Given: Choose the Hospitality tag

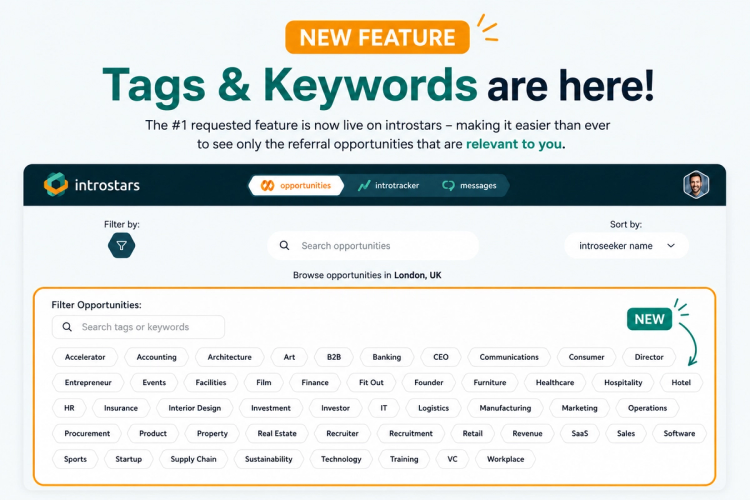Looking at the screenshot, I should point(623,382).
